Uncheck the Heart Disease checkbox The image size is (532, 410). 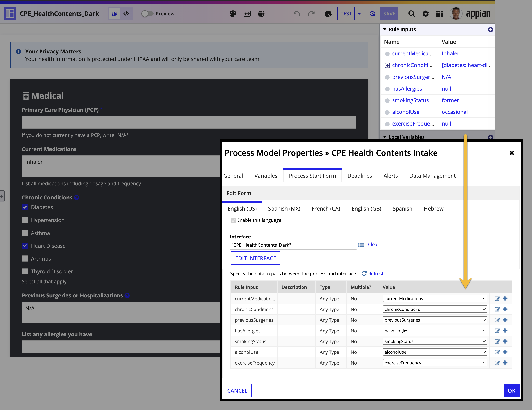pyautogui.click(x=25, y=246)
